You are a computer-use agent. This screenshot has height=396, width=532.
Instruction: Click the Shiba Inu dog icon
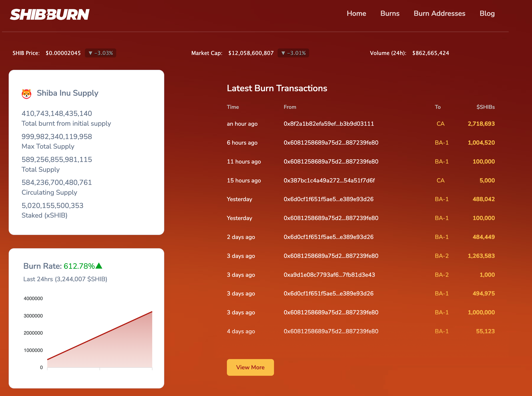27,93
